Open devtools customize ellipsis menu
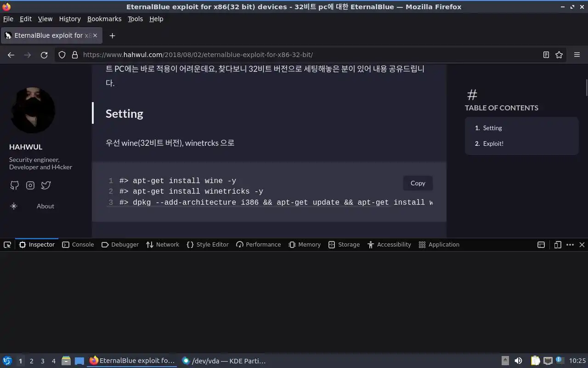Screen dimensions: 588x368 [570, 245]
